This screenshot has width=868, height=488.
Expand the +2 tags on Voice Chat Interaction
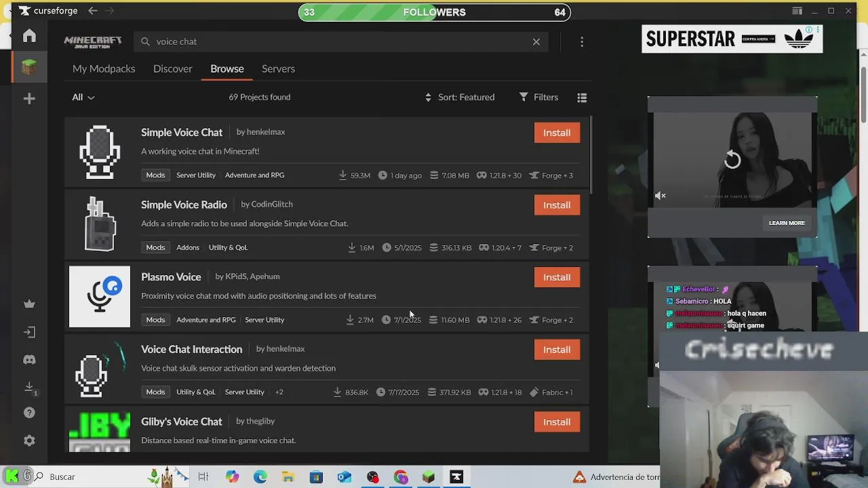point(279,392)
